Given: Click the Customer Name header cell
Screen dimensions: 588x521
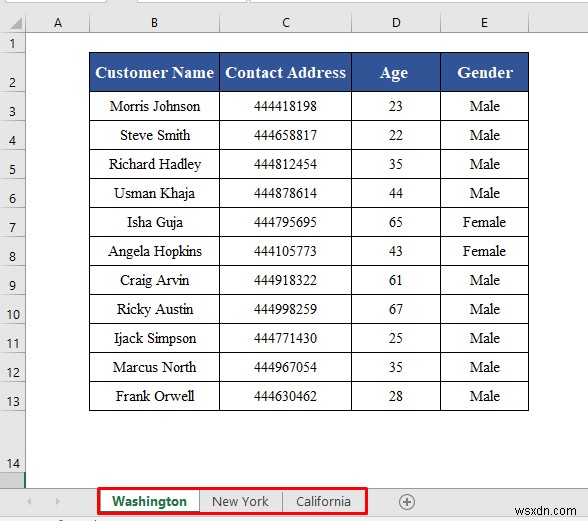Looking at the screenshot, I should pyautogui.click(x=154, y=72).
